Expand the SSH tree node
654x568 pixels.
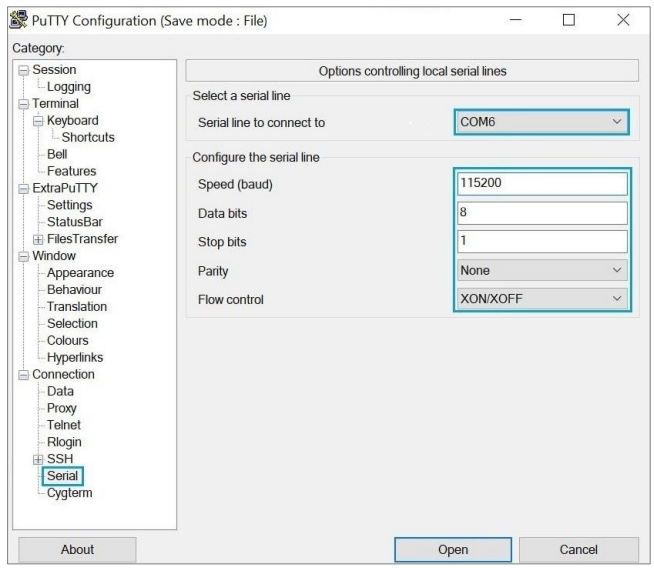(38, 460)
